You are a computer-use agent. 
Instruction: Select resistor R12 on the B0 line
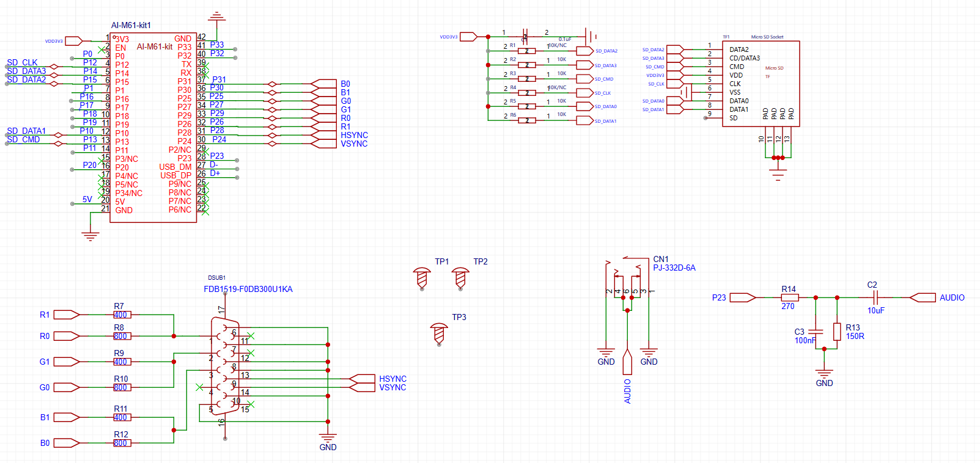tap(122, 443)
